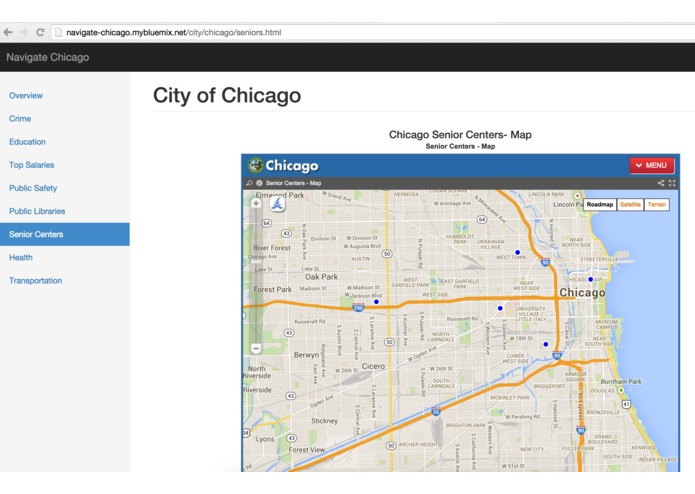Click the River Forest label on the map
The image size is (695, 494).
click(x=272, y=248)
